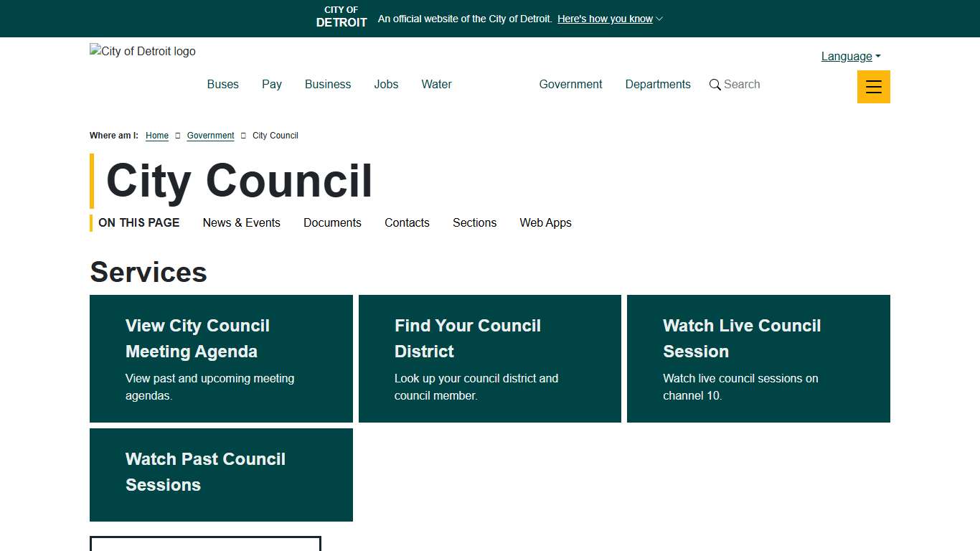980x551 pixels.
Task: Click the City of Detroit logo
Action: click(142, 51)
